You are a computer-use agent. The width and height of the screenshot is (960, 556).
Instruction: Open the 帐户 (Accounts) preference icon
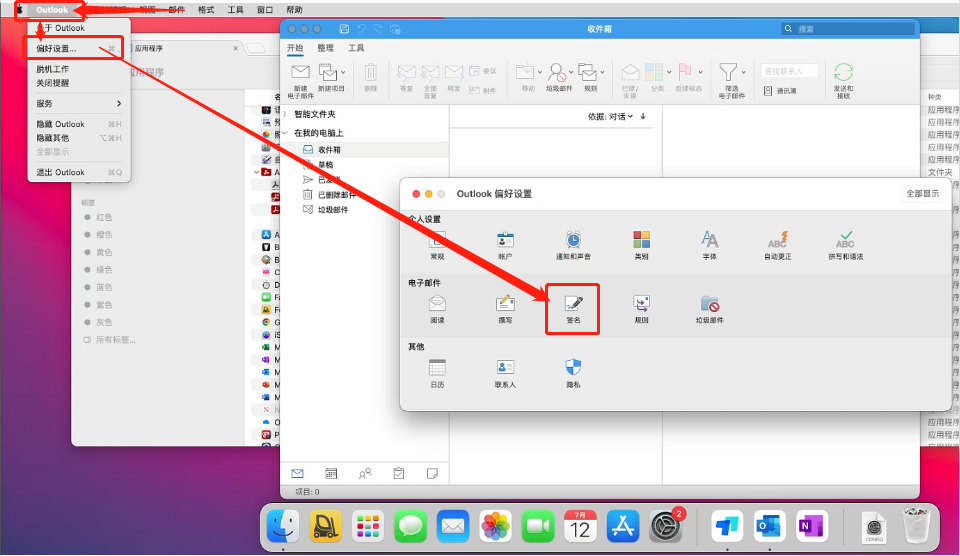pos(505,245)
